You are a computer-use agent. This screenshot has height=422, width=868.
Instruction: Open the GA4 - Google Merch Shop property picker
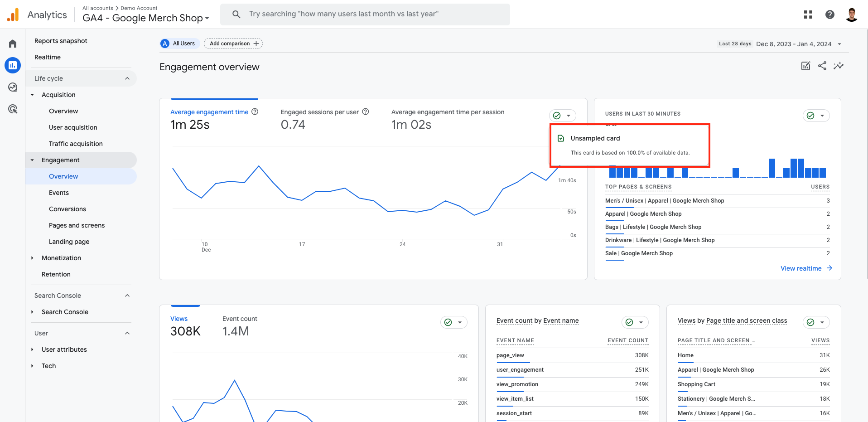pos(146,18)
